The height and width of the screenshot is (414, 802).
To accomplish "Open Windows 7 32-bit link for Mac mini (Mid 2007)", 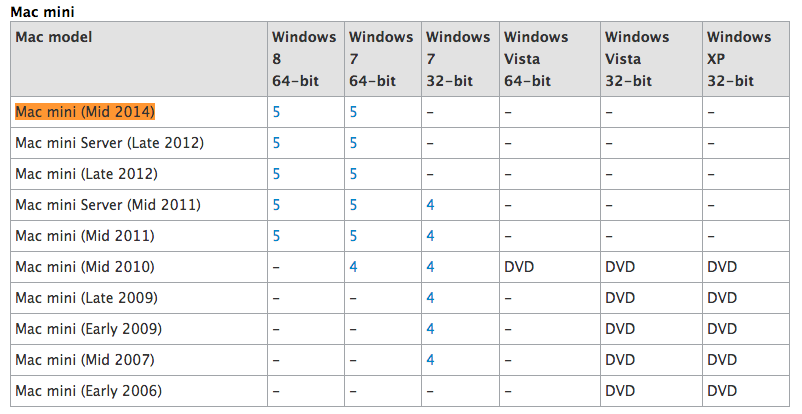I will pos(431,360).
